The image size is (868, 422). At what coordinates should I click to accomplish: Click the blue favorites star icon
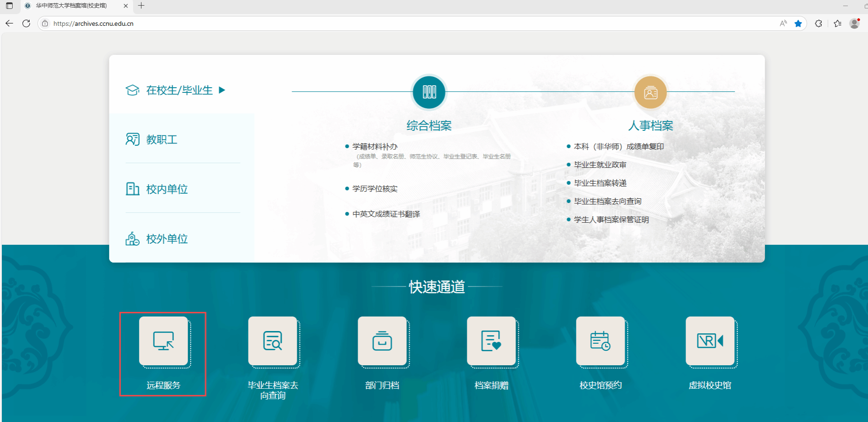point(798,23)
